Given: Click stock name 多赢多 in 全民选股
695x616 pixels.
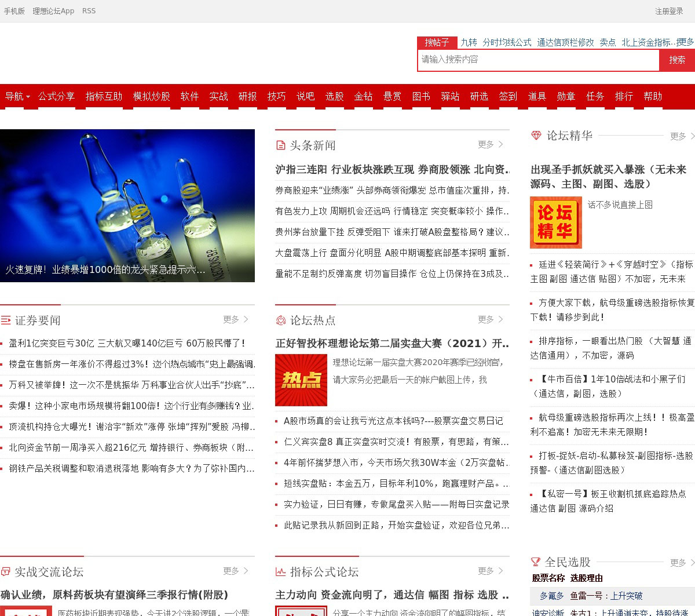Looking at the screenshot, I should coord(551,596).
